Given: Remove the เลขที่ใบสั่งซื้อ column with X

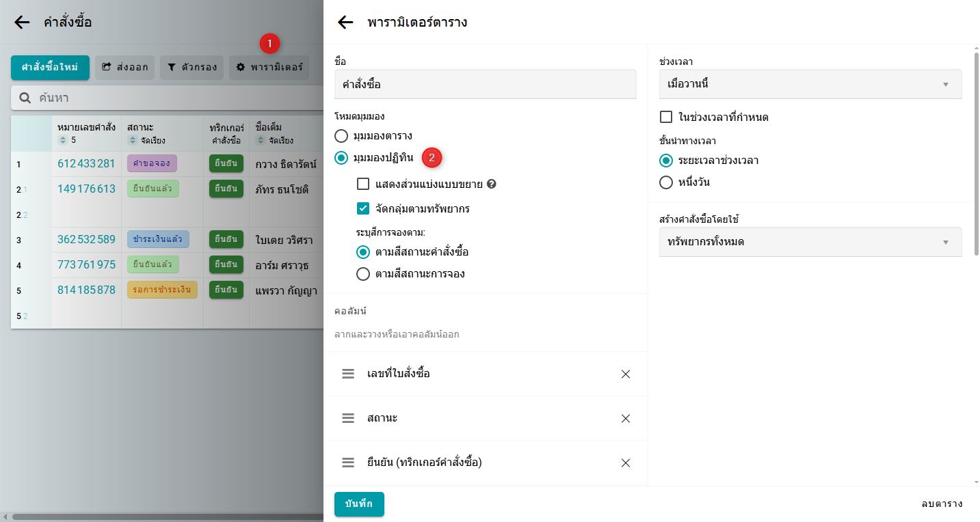Looking at the screenshot, I should [625, 374].
